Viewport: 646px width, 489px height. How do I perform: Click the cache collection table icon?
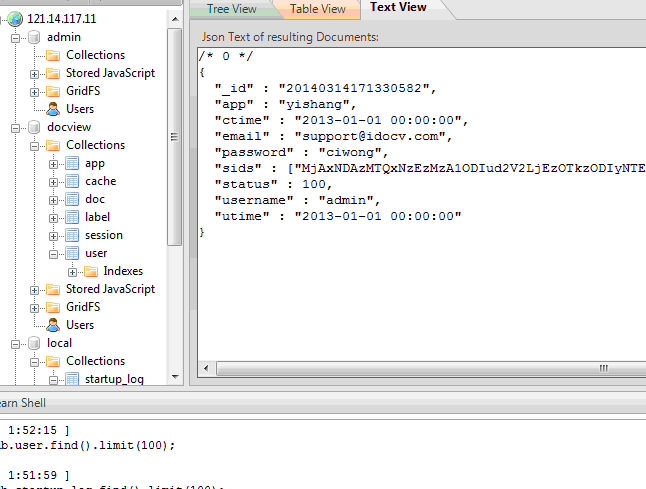coord(72,181)
